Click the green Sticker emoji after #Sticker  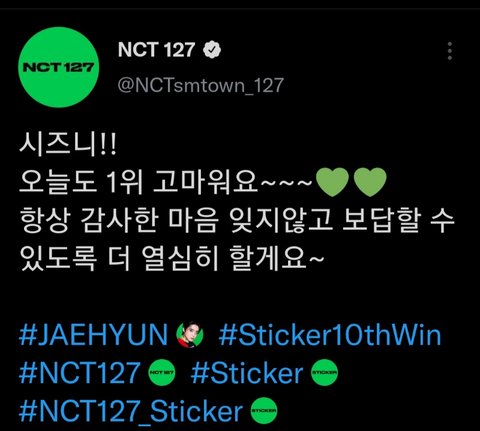coord(324,372)
